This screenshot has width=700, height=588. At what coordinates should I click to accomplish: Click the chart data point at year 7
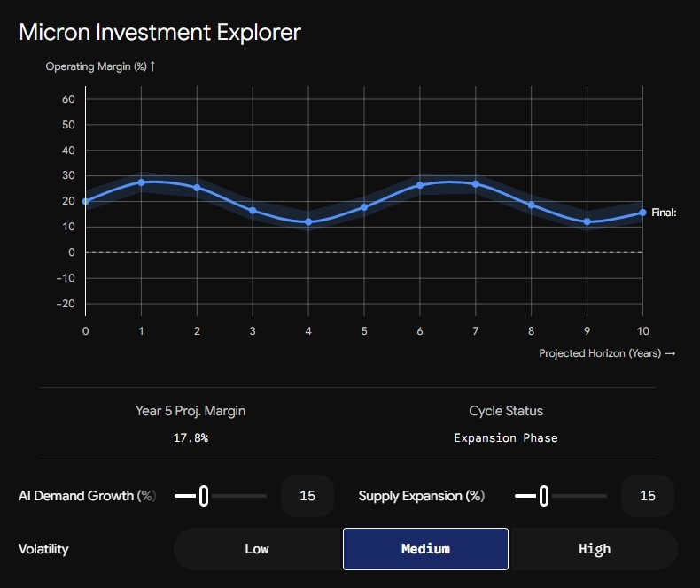click(x=476, y=184)
